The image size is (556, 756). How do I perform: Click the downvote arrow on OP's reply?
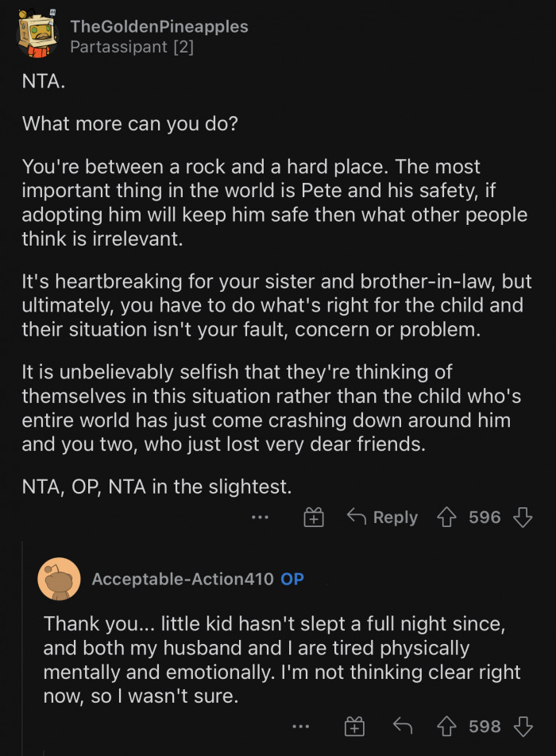[521, 726]
